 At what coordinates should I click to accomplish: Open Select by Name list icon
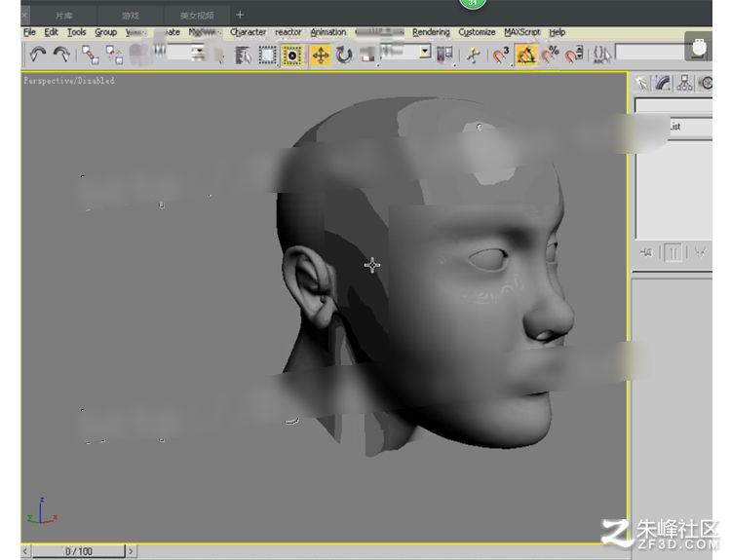click(243, 56)
